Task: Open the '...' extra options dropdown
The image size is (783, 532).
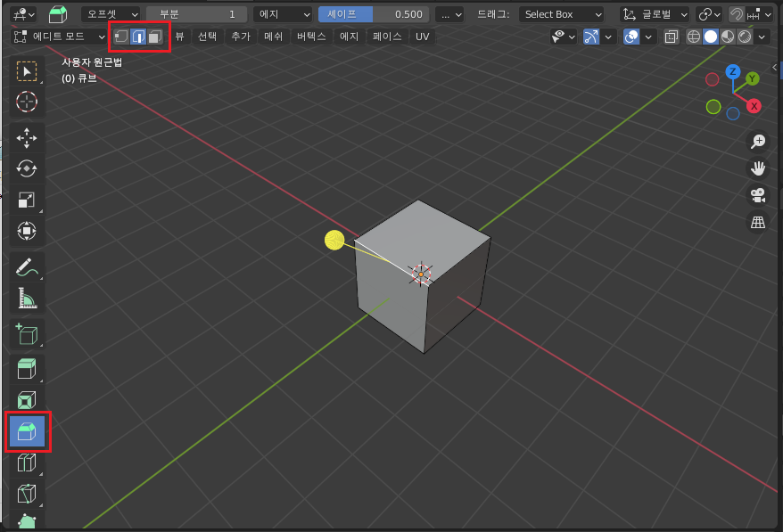Action: pyautogui.click(x=449, y=14)
